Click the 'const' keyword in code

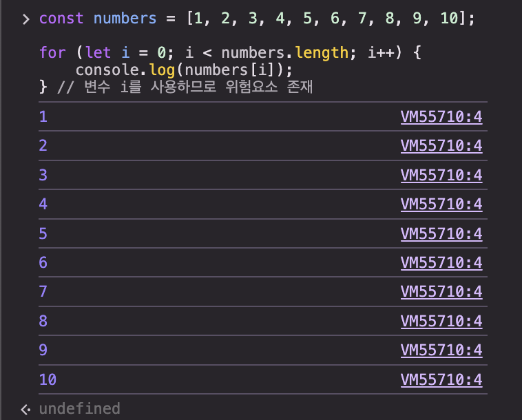[x=61, y=19]
